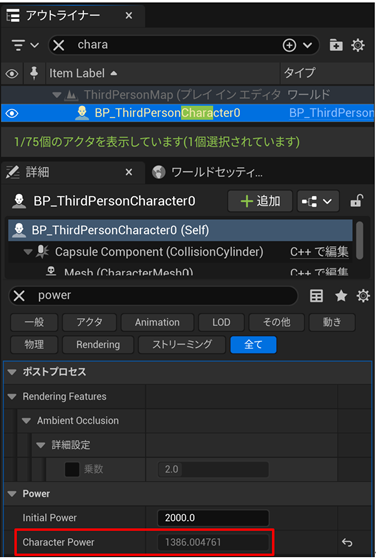
Task: Click the 乗数 value field 2.0
Action: (213, 469)
